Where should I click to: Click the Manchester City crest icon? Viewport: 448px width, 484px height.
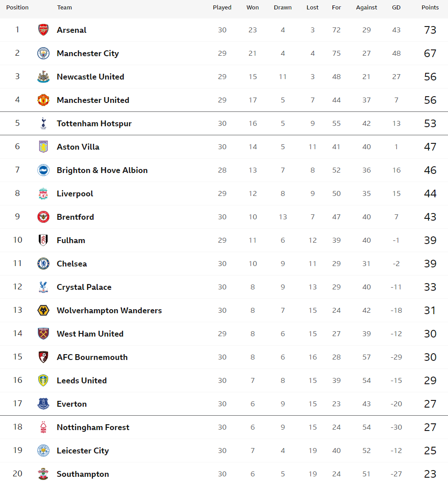pyautogui.click(x=43, y=53)
